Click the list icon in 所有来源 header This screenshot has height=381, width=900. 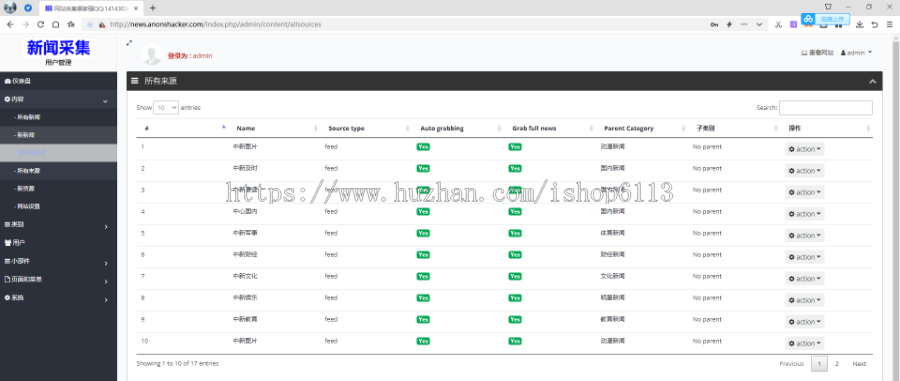135,81
